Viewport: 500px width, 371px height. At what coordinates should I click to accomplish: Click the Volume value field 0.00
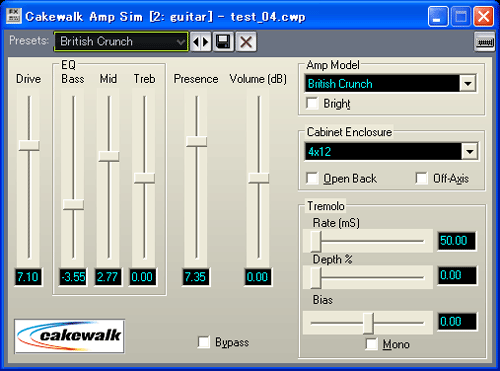pyautogui.click(x=258, y=277)
